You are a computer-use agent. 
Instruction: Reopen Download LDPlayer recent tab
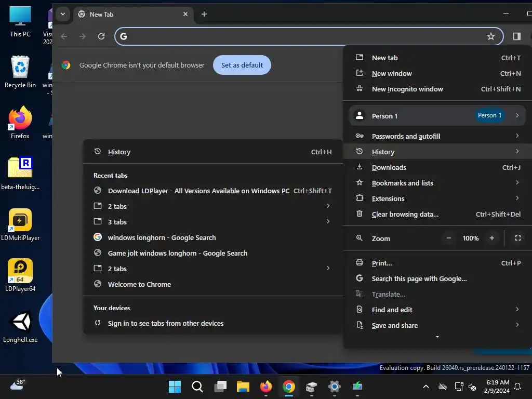[x=213, y=191]
